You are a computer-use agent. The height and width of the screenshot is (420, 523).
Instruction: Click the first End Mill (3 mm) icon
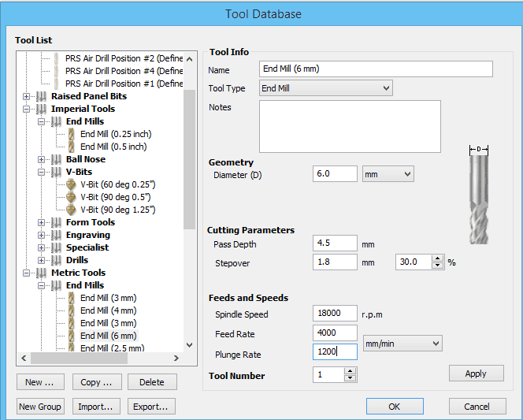(x=71, y=298)
